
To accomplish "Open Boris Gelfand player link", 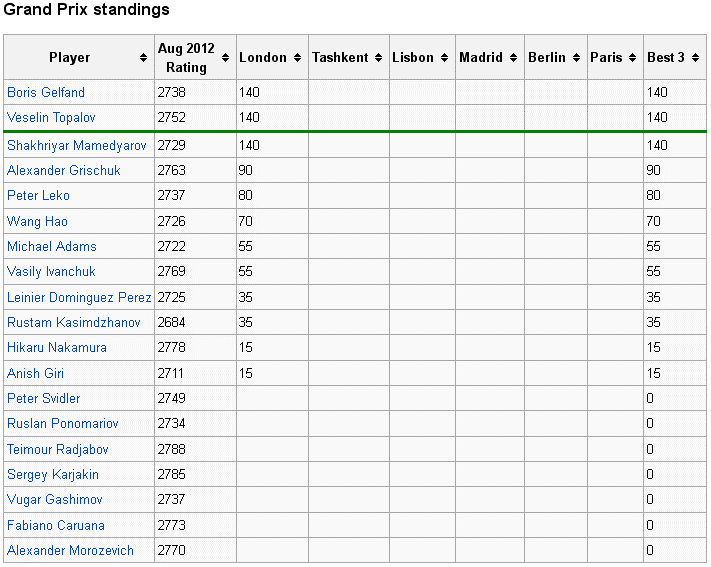I will tap(46, 93).
